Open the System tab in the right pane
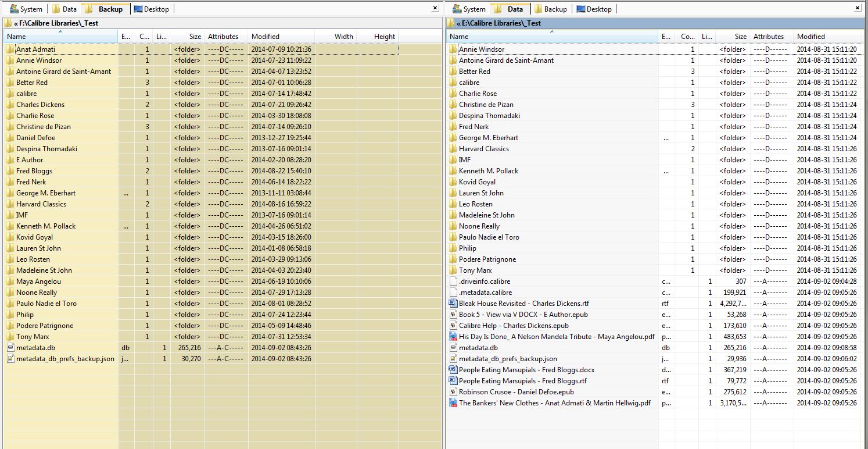Viewport: 868px width, 449px height. tap(469, 9)
